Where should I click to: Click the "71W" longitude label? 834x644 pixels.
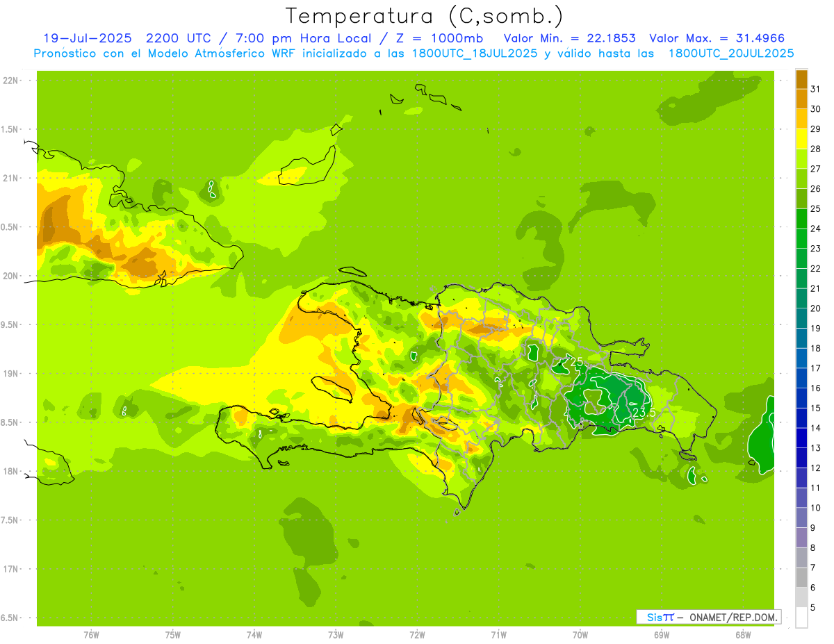pyautogui.click(x=498, y=635)
